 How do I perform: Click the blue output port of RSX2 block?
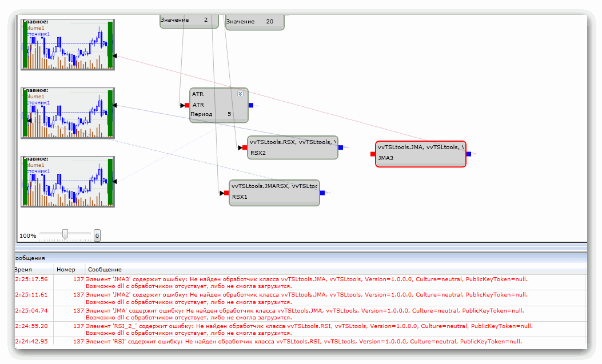click(x=341, y=147)
